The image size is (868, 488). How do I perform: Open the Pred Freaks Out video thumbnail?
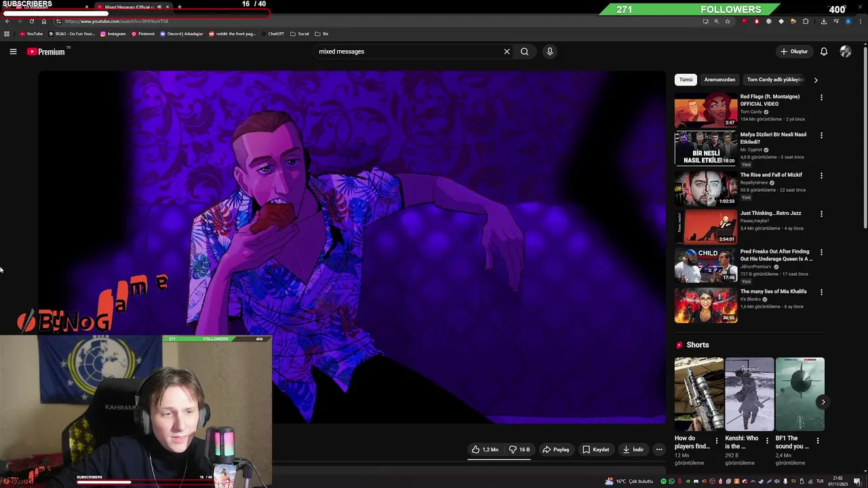click(706, 266)
